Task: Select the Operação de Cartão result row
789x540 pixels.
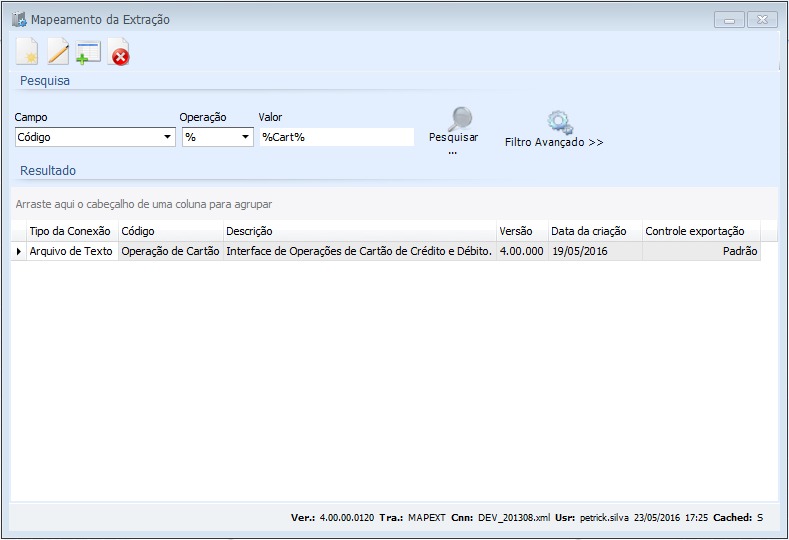Action: tap(169, 252)
